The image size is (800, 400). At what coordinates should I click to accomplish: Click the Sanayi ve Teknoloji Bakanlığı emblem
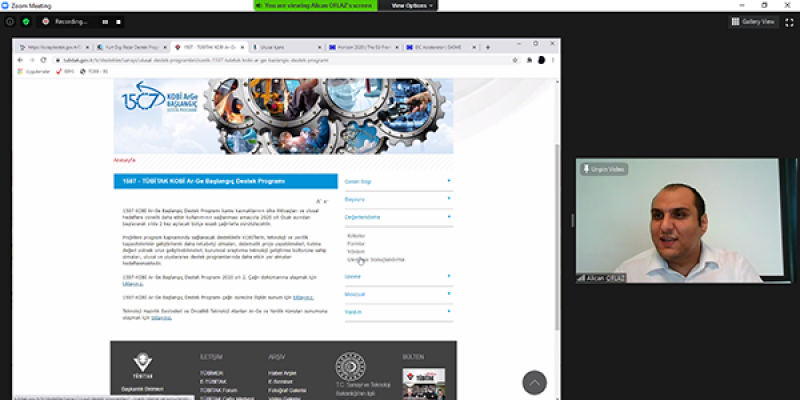click(350, 366)
